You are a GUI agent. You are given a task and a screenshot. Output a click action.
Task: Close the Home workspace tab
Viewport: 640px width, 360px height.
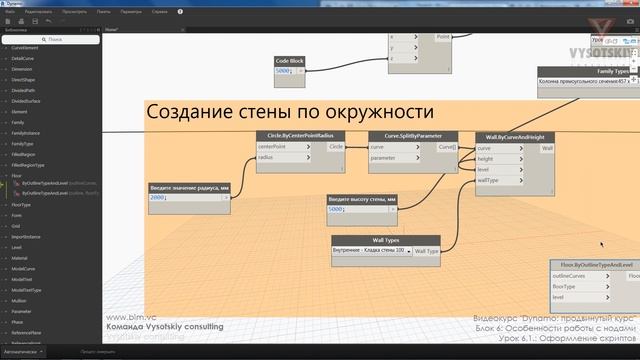[182, 30]
